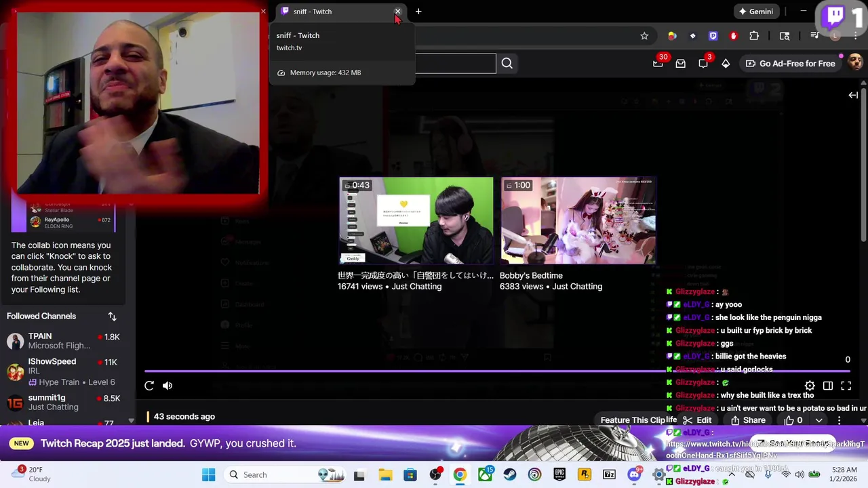Open Discord from the taskbar

tap(634, 474)
